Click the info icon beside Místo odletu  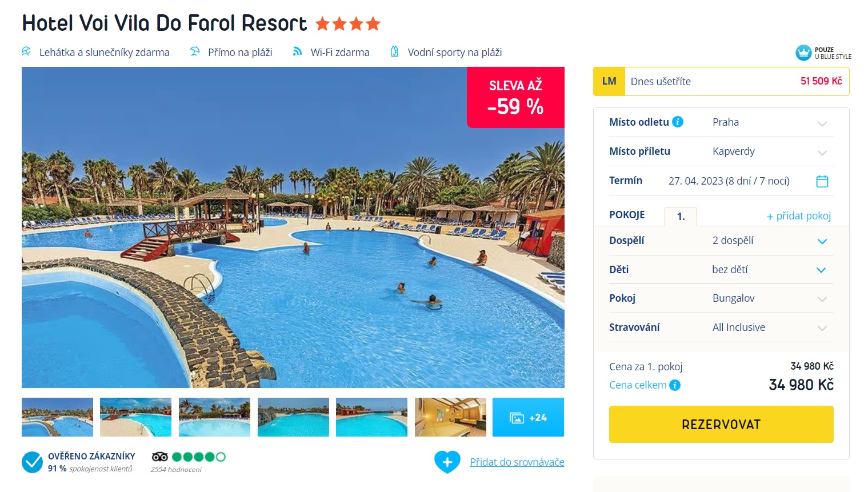pyautogui.click(x=678, y=122)
